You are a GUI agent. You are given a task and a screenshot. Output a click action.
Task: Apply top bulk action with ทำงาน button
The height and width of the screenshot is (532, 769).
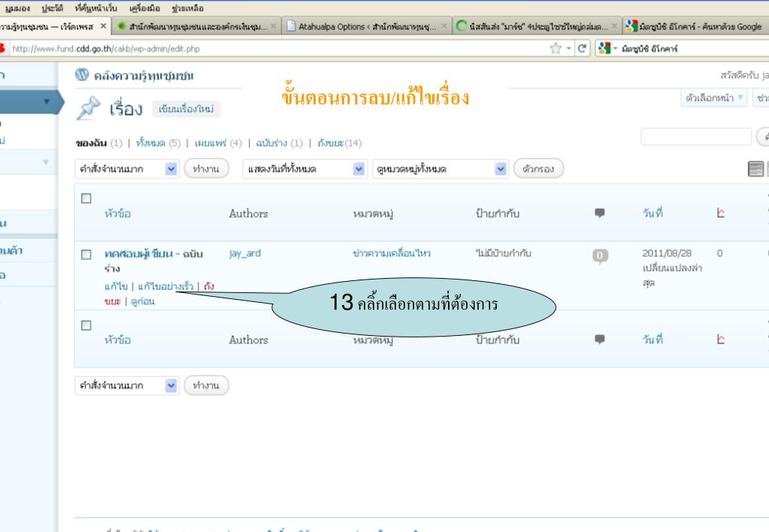tap(206, 168)
